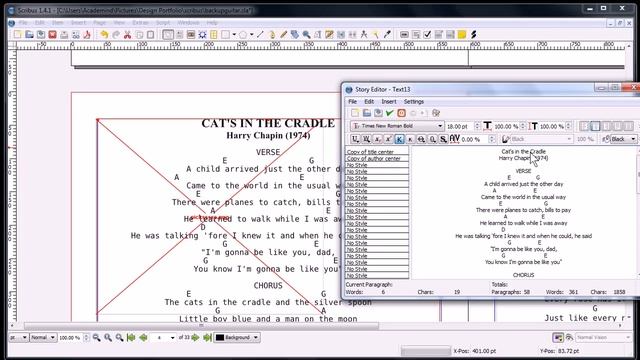
Task: Click the 100.00 % zoom level field
Action: [x=71, y=338]
